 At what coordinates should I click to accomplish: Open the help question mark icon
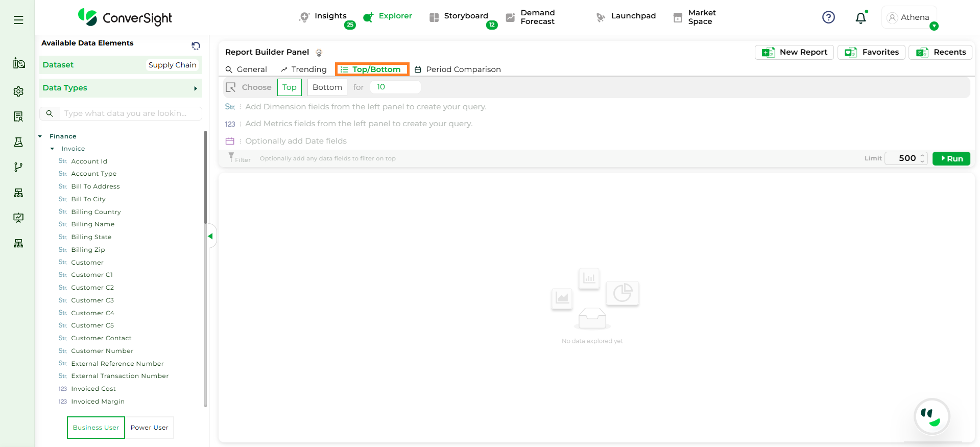pos(828,17)
